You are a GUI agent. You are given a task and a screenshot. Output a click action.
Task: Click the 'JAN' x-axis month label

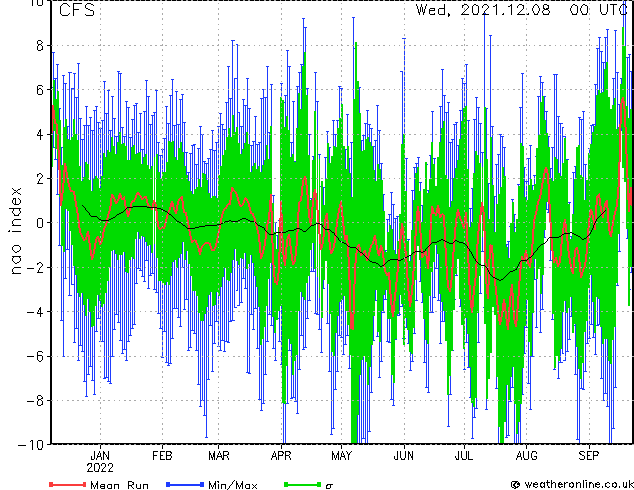pos(100,456)
